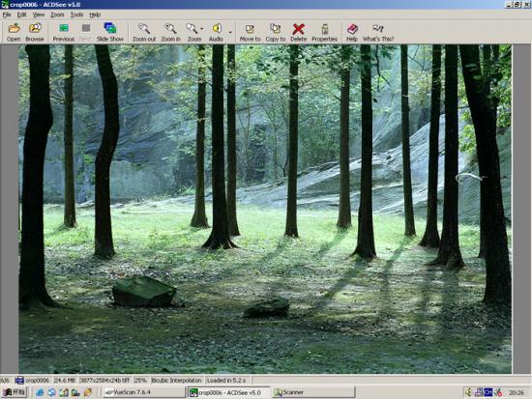Switch to VueScan 7.6.4 taskbar button
The height and width of the screenshot is (399, 532).
[x=144, y=392]
